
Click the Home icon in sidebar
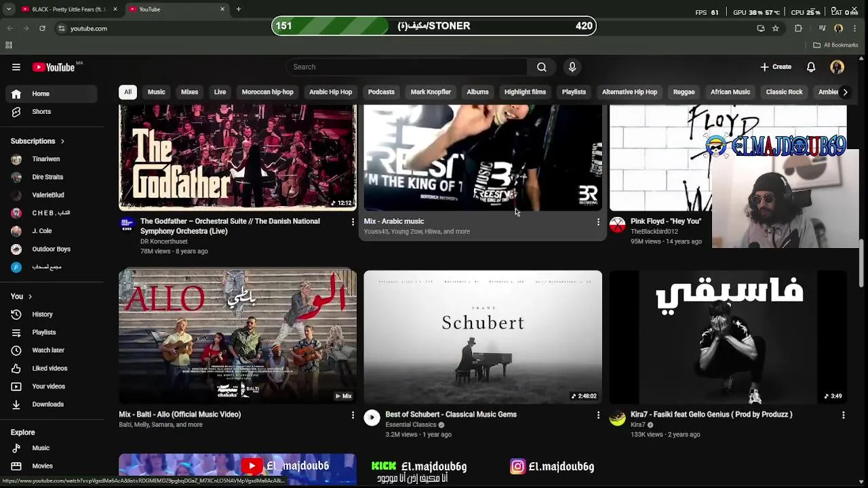(16, 94)
